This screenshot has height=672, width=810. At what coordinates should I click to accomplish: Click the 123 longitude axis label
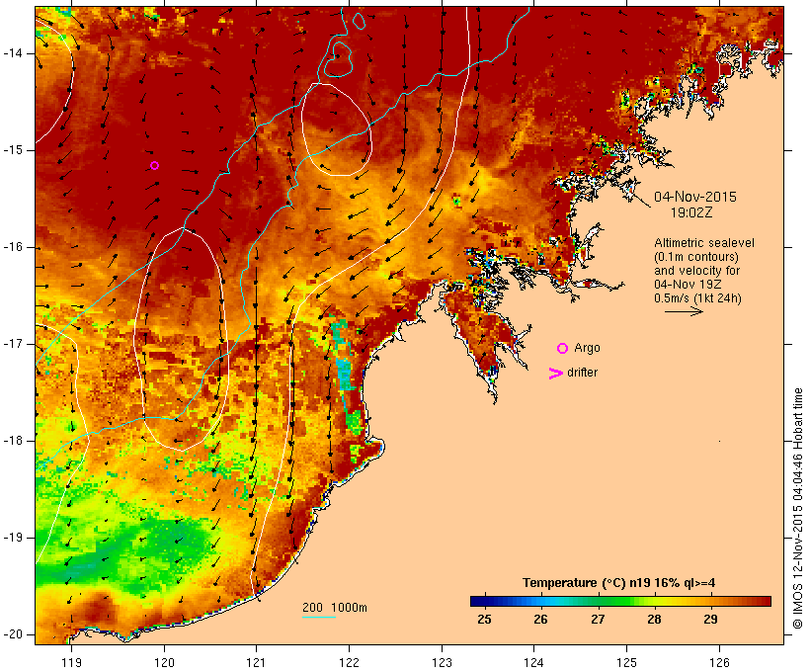(442, 662)
